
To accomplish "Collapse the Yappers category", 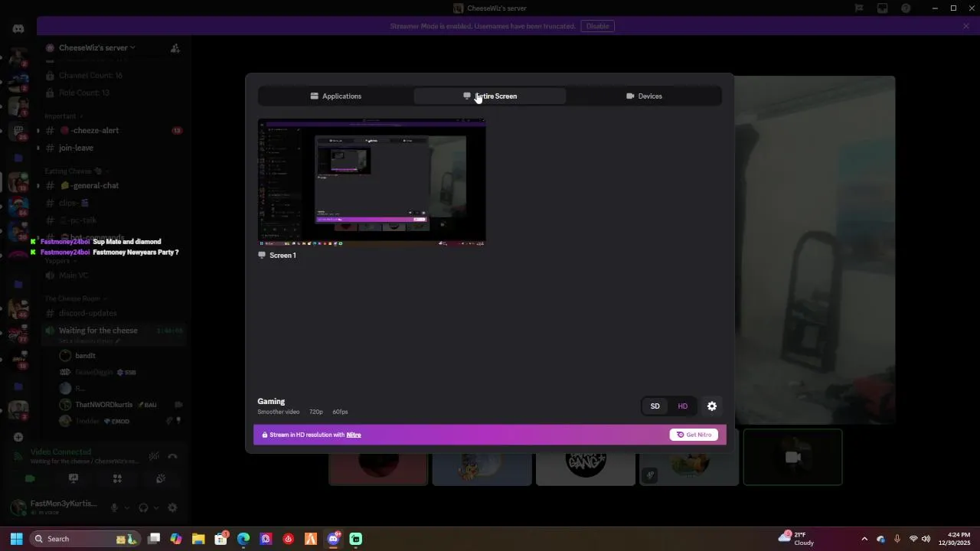I will coord(60,261).
